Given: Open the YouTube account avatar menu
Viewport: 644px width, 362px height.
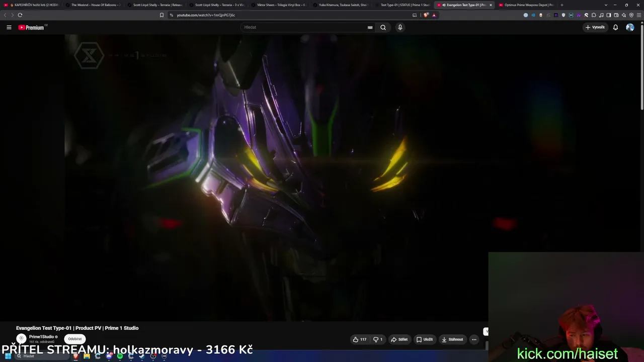Looking at the screenshot, I should pyautogui.click(x=630, y=27).
